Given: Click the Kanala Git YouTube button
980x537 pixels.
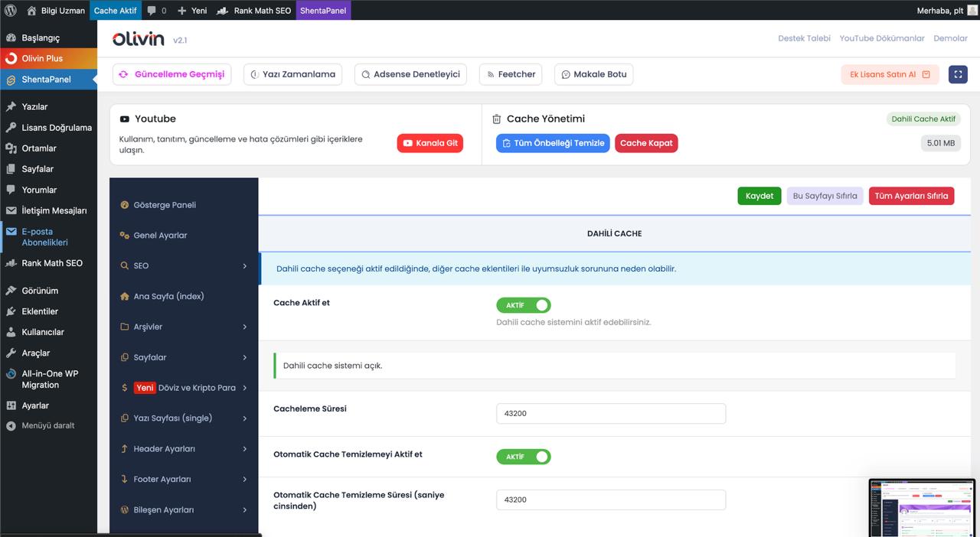Looking at the screenshot, I should point(430,143).
